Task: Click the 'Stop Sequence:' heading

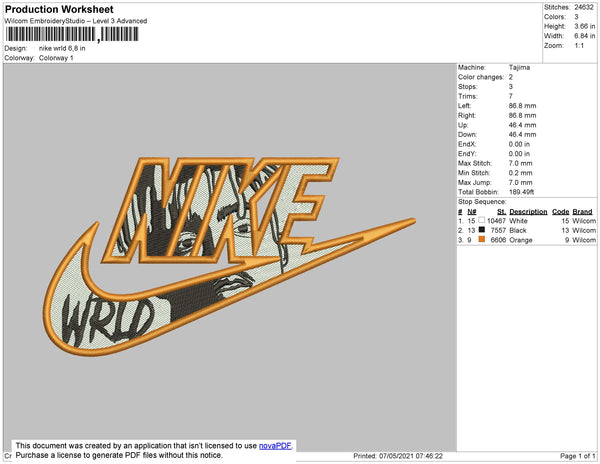Action: pyautogui.click(x=482, y=202)
